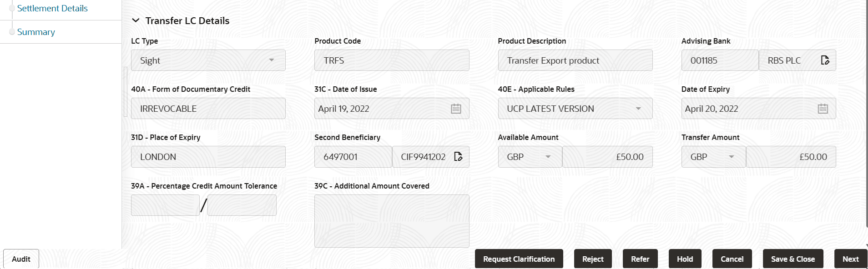Proceed with the Next button
The width and height of the screenshot is (868, 269).
point(851,259)
